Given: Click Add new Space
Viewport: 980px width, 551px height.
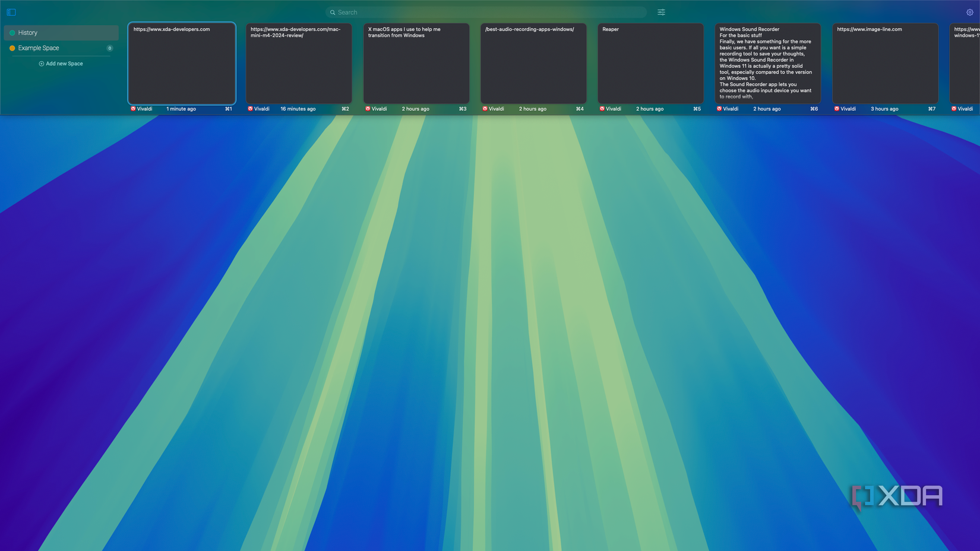Looking at the screenshot, I should click(x=64, y=64).
